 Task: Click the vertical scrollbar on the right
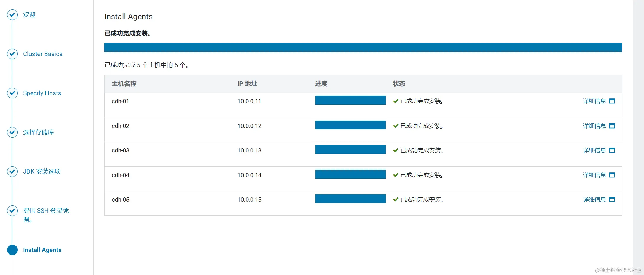pyautogui.click(x=638, y=137)
